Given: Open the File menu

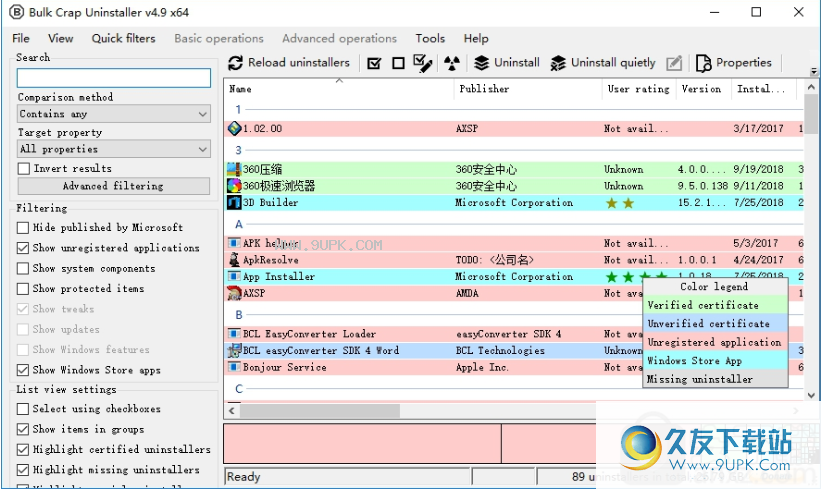Looking at the screenshot, I should click(x=21, y=38).
